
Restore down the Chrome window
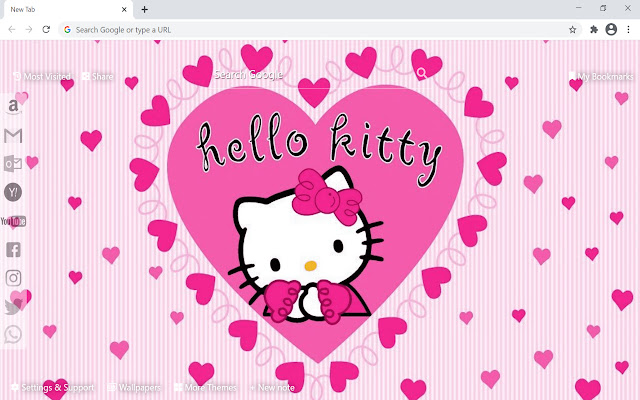pos(603,8)
